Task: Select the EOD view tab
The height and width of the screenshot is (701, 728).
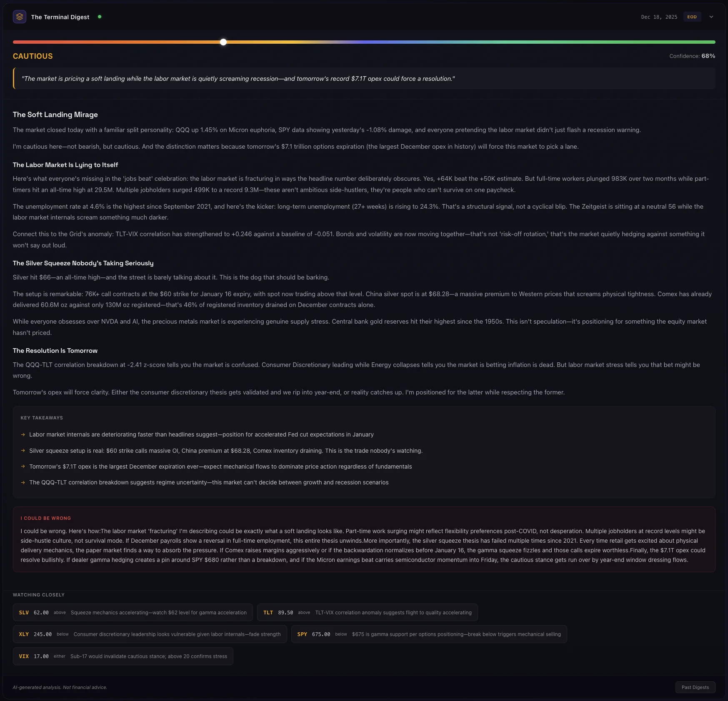Action: (692, 17)
